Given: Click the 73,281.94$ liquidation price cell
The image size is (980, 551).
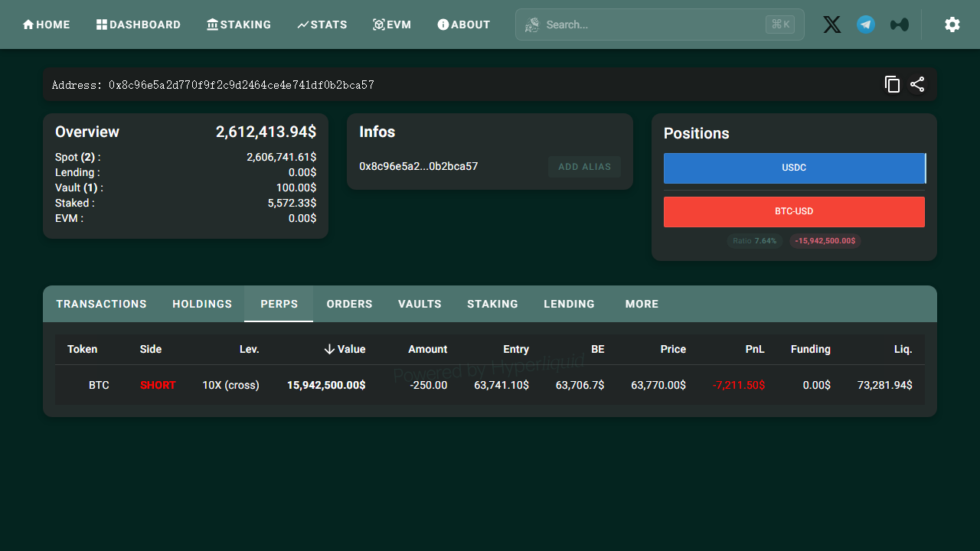Looking at the screenshot, I should 885,385.
